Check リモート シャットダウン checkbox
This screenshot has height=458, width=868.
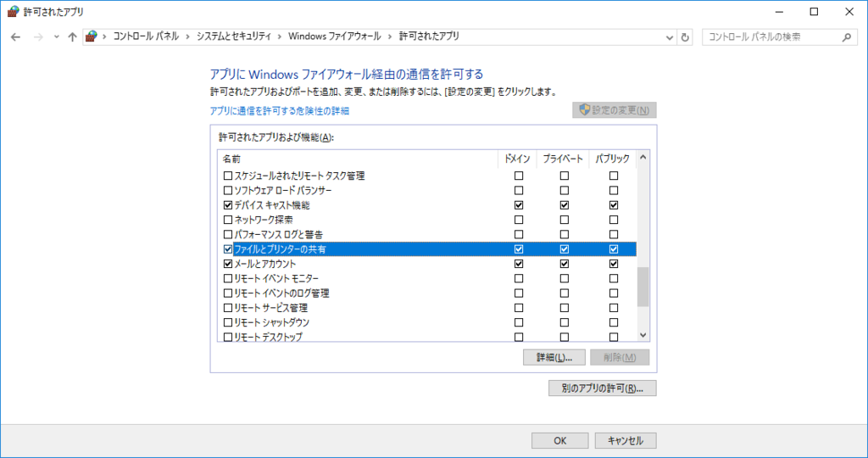tap(227, 322)
